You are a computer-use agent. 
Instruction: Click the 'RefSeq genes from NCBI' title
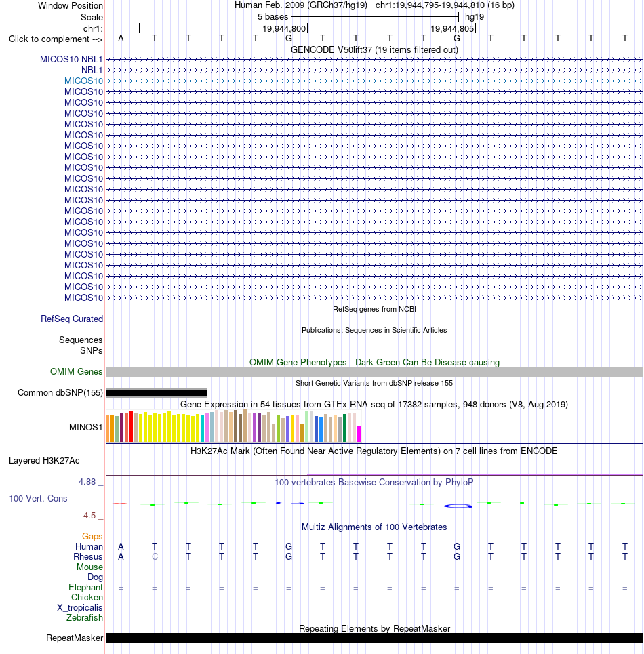point(374,309)
